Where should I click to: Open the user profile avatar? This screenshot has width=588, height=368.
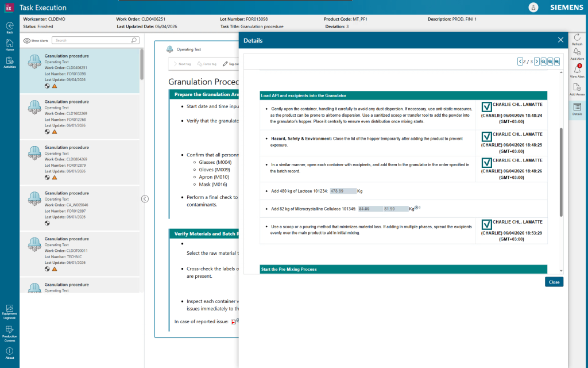click(x=533, y=7)
